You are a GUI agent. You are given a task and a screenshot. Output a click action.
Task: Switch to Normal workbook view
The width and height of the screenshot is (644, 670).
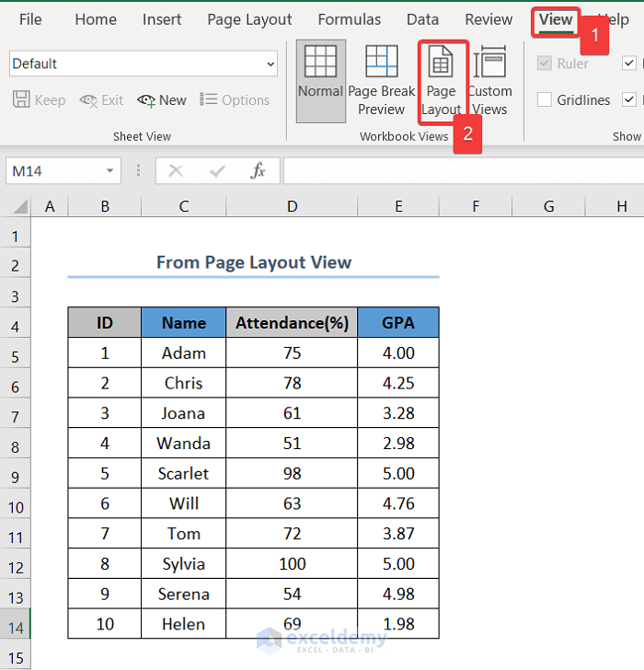point(321,81)
